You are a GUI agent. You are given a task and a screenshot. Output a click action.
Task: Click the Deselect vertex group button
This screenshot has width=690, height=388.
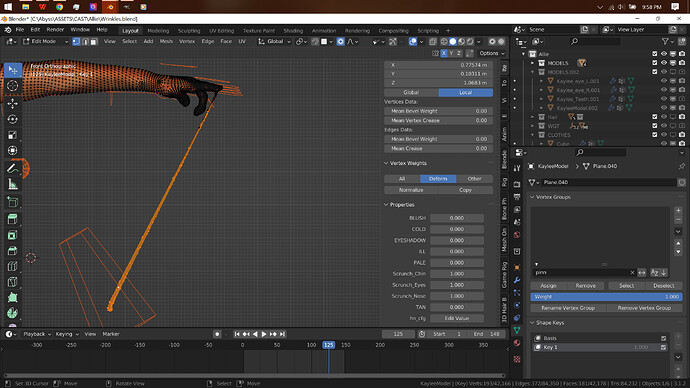click(664, 286)
